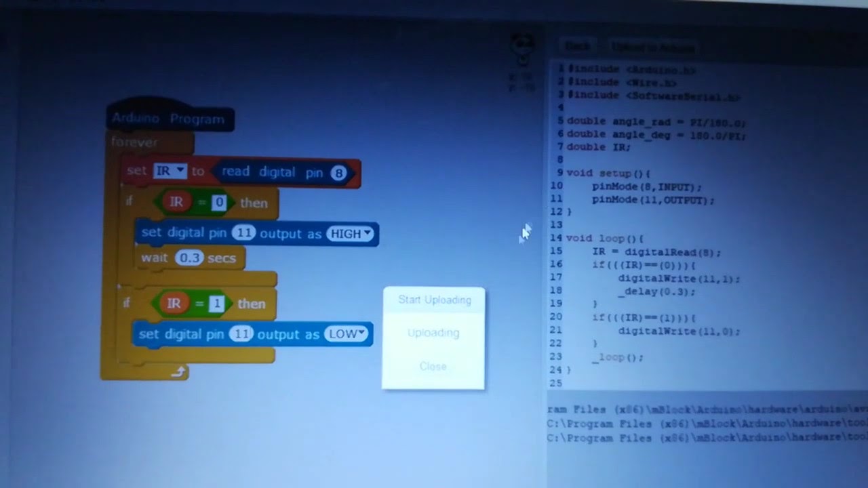Image resolution: width=868 pixels, height=488 pixels.
Task: Click the Uploading label in popup
Action: (x=433, y=333)
